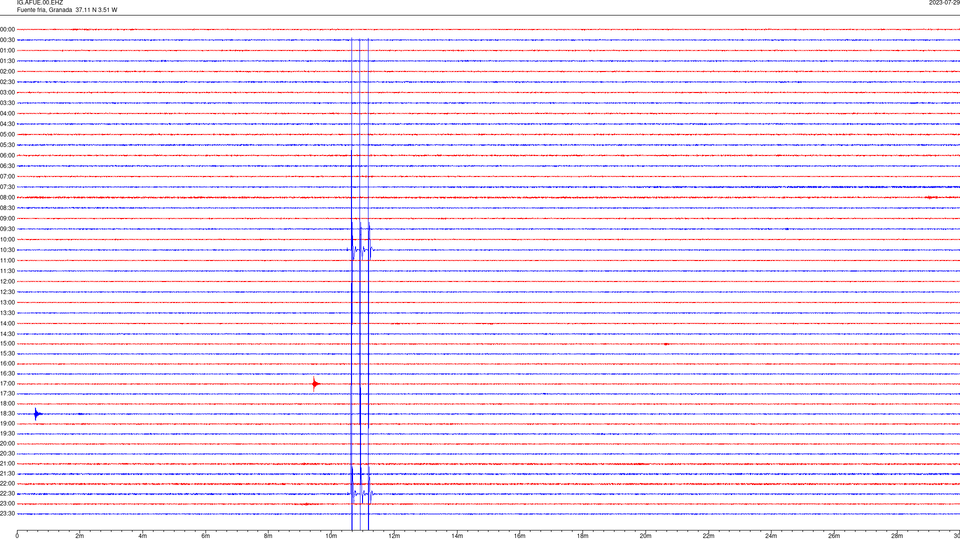Click the 10:30 time label
960x540 pixels.
[x=7, y=250]
